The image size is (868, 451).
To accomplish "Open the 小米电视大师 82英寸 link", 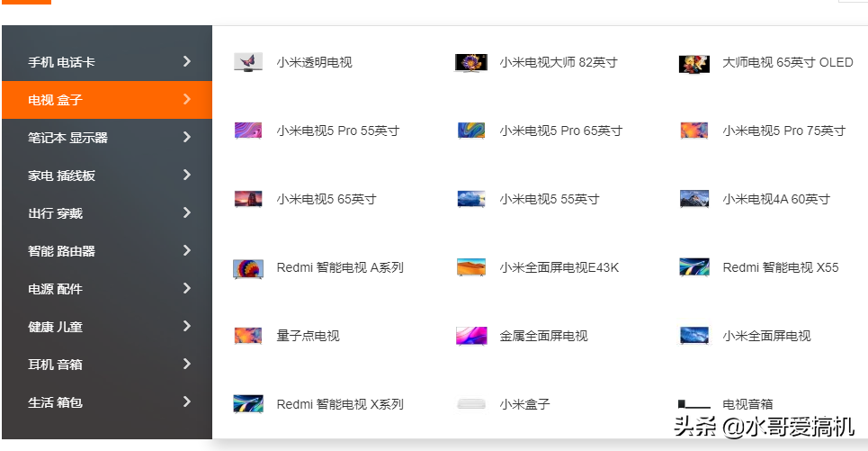I will point(559,63).
